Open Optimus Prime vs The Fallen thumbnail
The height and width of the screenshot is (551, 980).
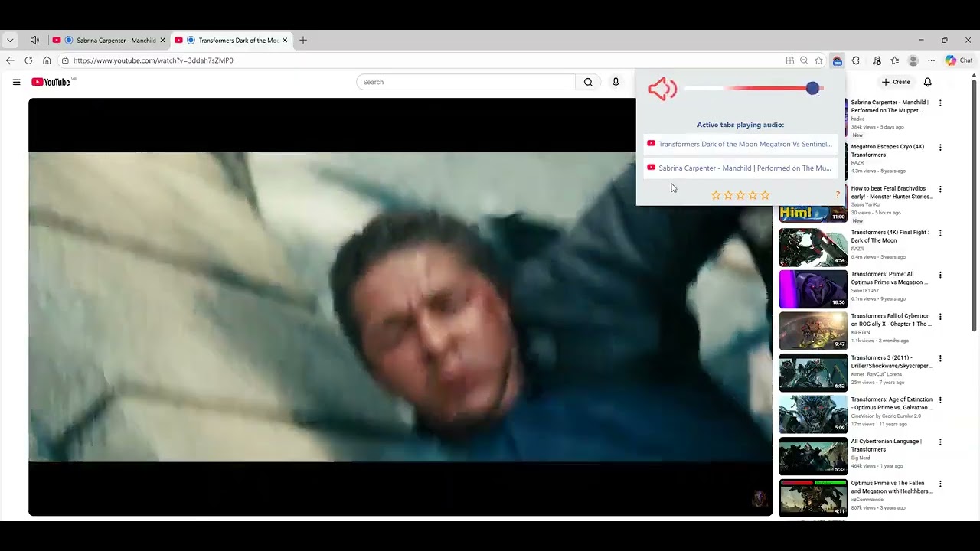pos(813,498)
